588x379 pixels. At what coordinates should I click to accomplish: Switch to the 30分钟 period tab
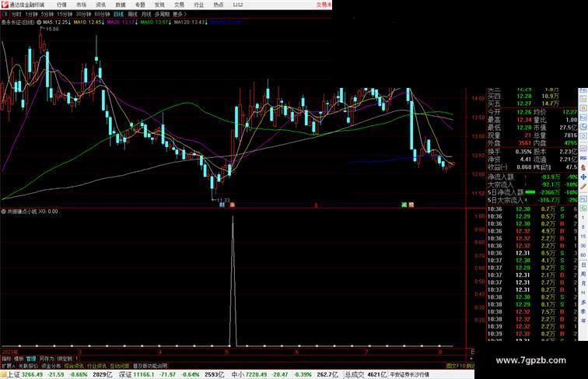tap(83, 14)
